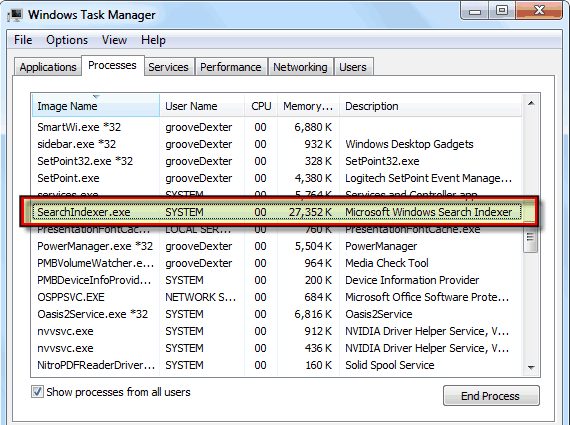Screen dimensions: 570x425
Task: Open the Performance tab
Action: tap(230, 67)
